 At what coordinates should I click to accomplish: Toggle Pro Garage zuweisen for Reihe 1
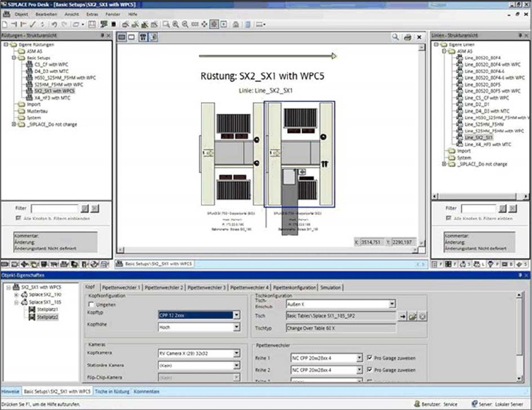369,357
